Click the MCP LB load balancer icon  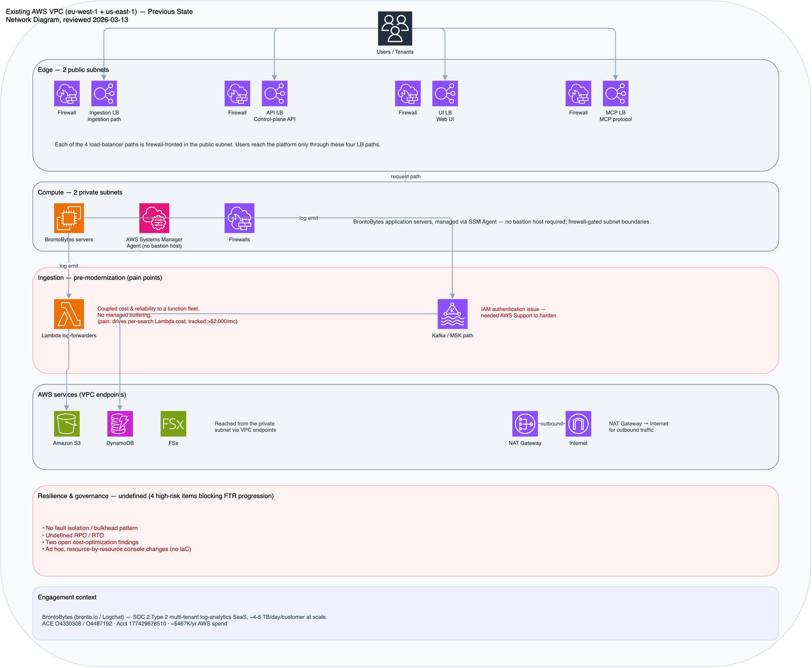click(x=616, y=94)
